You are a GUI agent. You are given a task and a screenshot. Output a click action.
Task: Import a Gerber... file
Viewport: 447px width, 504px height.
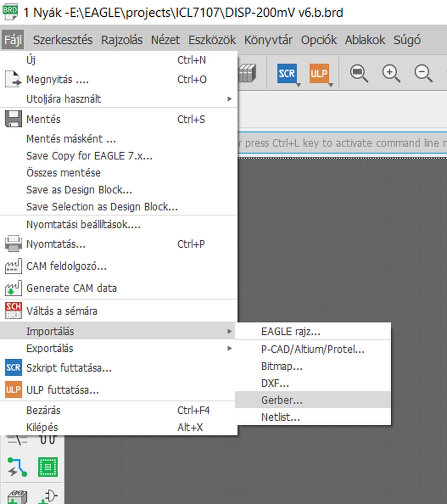(x=313, y=400)
